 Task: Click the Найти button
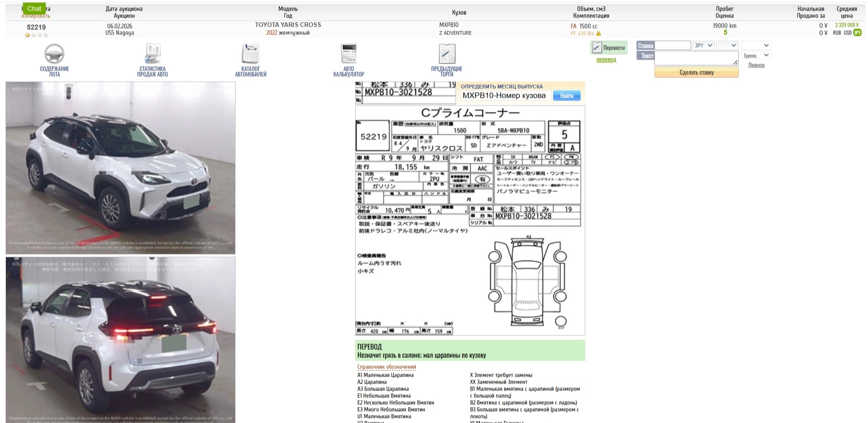(566, 95)
